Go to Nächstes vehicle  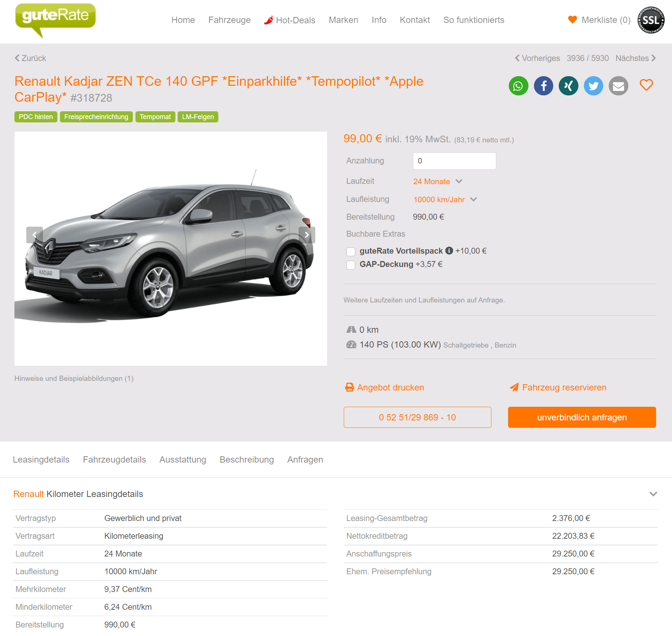tap(636, 58)
